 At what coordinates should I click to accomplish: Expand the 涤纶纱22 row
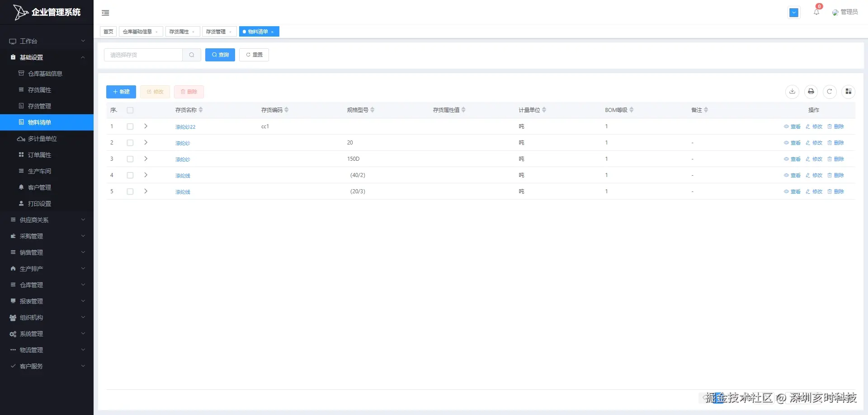pos(146,126)
